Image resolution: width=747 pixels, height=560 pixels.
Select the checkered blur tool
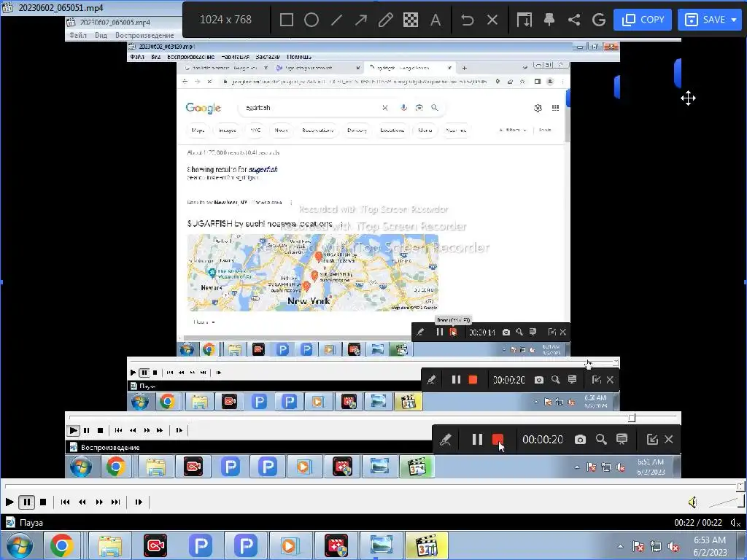click(x=411, y=20)
